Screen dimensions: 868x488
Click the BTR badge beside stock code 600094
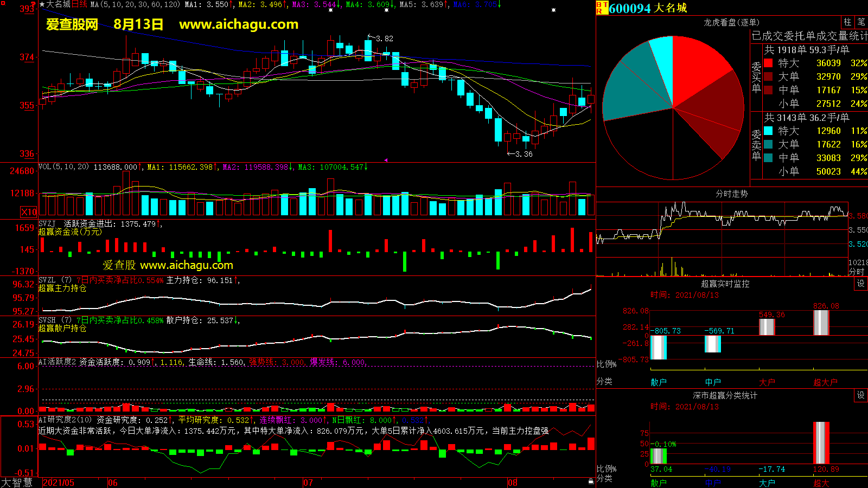pyautogui.click(x=602, y=8)
